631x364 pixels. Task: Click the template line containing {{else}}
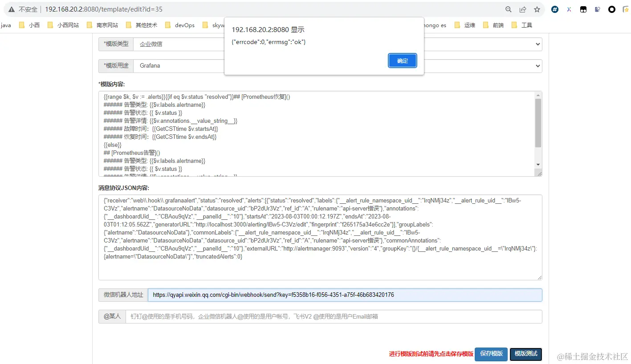tap(113, 145)
